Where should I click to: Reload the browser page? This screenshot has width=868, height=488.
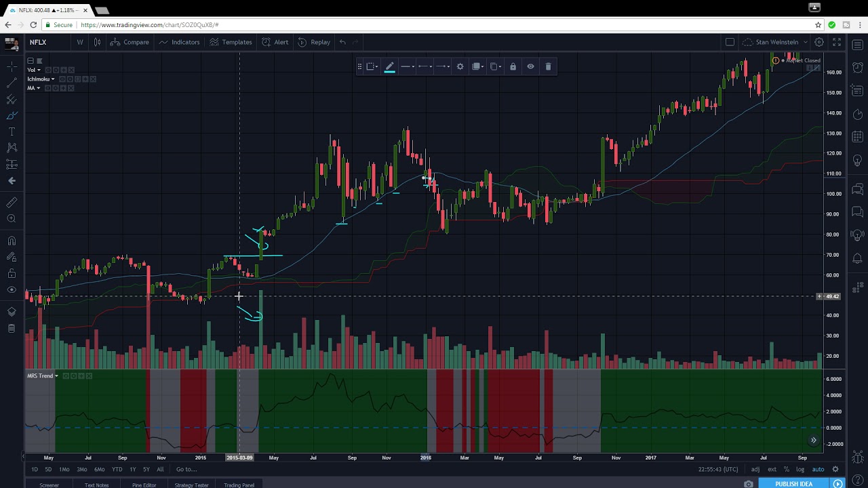point(33,25)
